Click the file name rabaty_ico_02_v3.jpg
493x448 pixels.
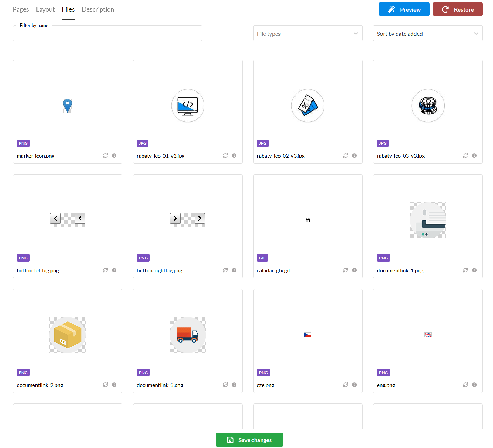point(281,156)
